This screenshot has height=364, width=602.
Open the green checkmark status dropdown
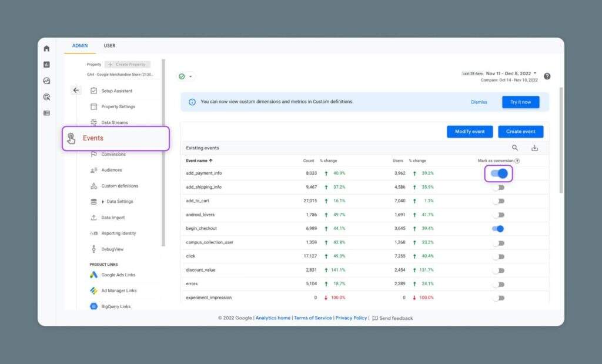[186, 76]
